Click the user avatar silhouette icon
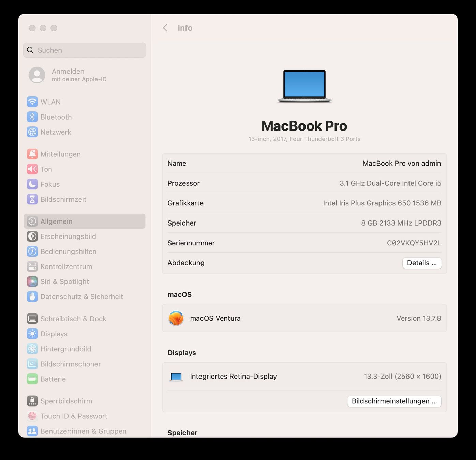476x460 pixels. pos(37,75)
